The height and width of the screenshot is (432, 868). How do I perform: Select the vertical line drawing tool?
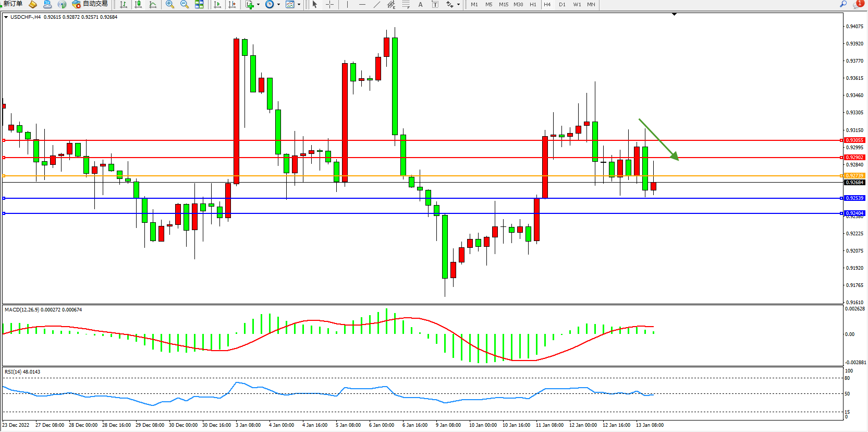[x=347, y=4]
